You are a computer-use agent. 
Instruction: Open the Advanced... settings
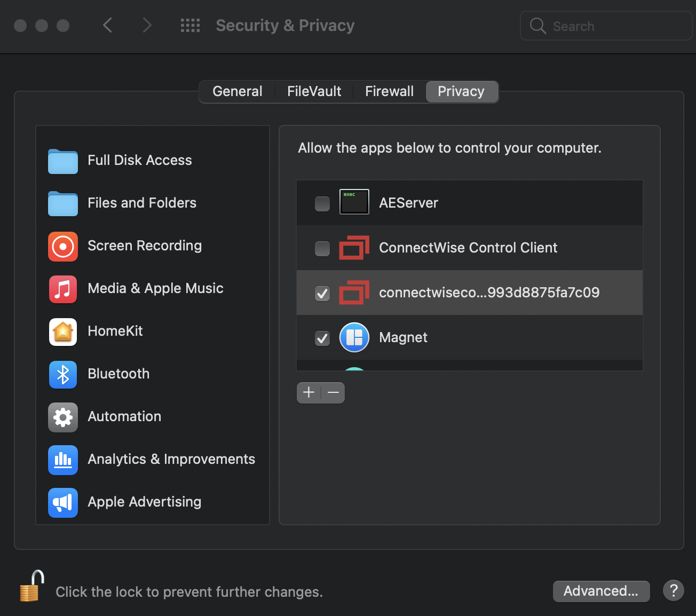(601, 591)
